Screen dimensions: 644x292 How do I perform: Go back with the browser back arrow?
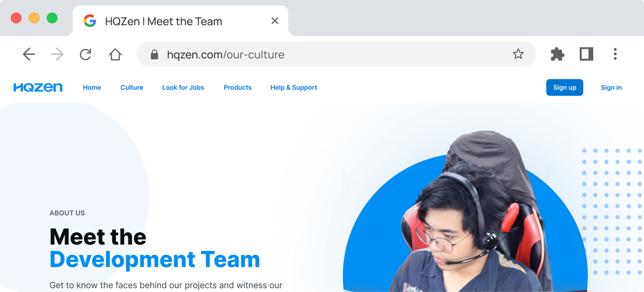click(x=29, y=54)
